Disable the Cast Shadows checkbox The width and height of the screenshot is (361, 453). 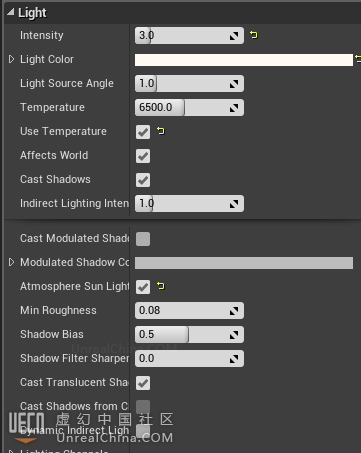[x=143, y=180]
